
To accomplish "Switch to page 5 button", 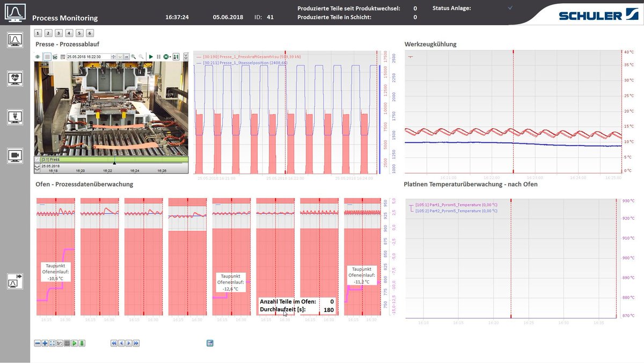I will coord(79,33).
